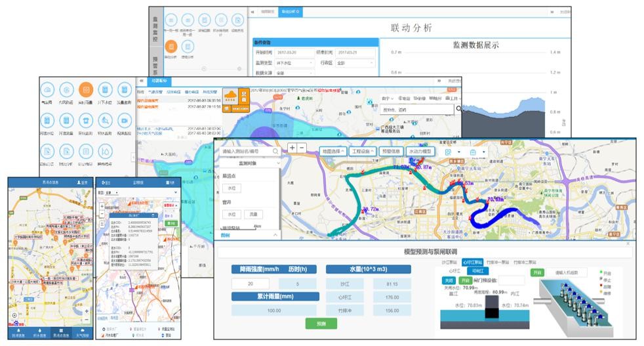Click the 地下水位 monitoring icon

(105, 91)
